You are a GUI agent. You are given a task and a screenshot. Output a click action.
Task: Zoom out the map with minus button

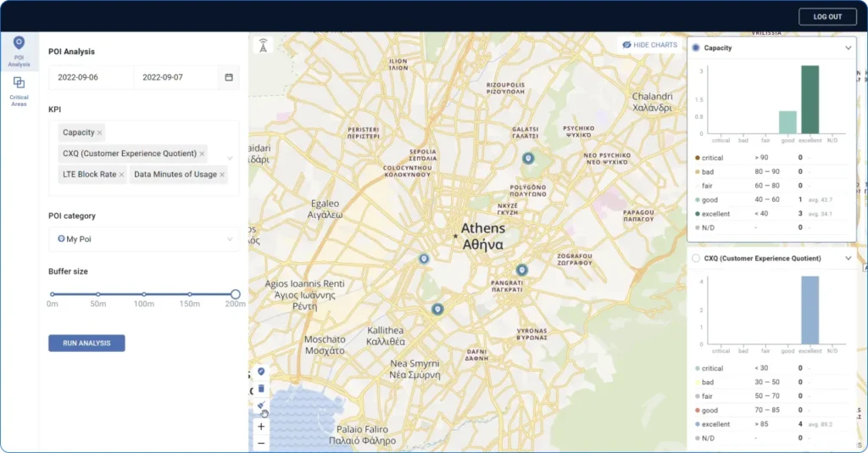[261, 443]
